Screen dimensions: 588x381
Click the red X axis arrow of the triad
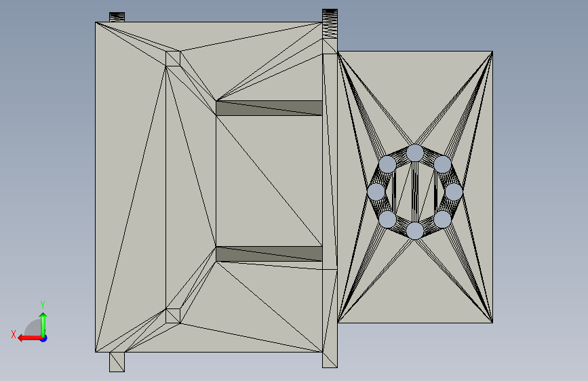(x=30, y=338)
